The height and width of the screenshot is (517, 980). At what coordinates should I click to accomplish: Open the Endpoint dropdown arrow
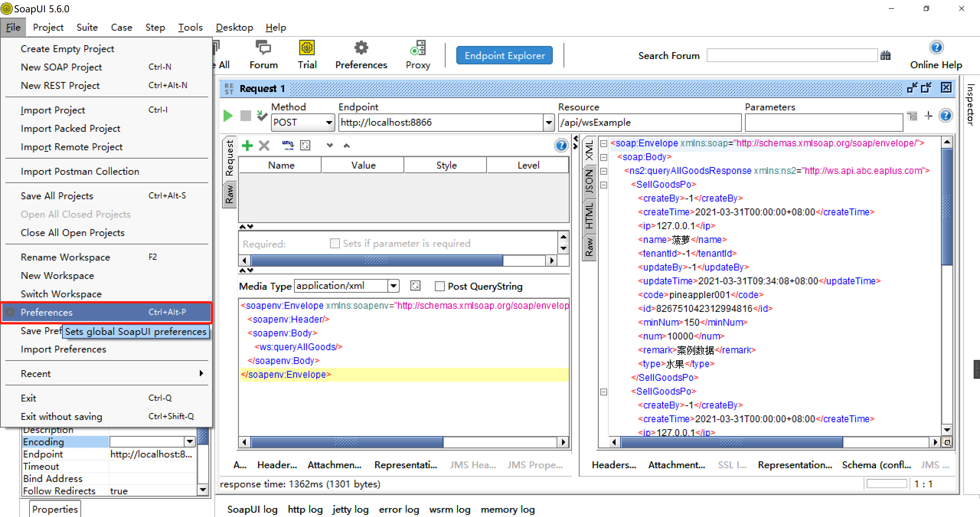549,123
